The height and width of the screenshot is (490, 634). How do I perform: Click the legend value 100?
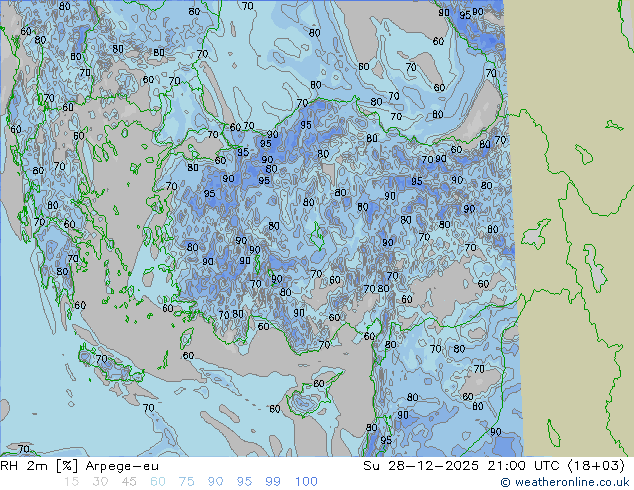306,482
